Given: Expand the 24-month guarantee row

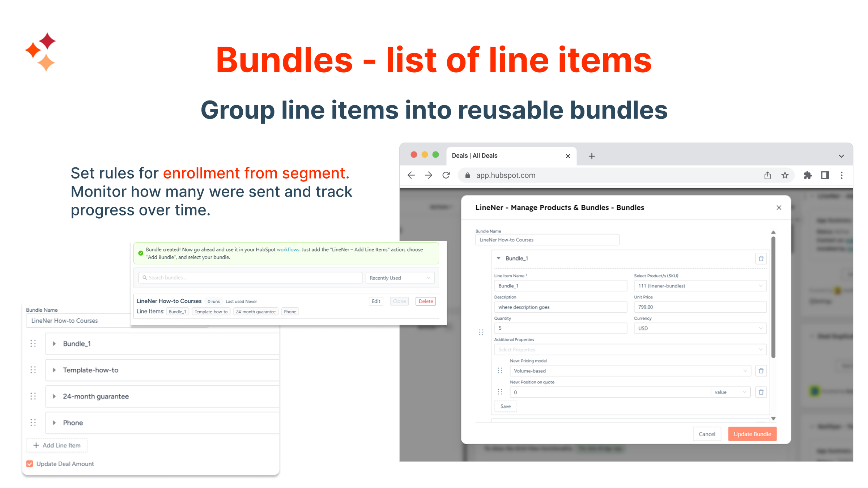Looking at the screenshot, I should pyautogui.click(x=54, y=397).
